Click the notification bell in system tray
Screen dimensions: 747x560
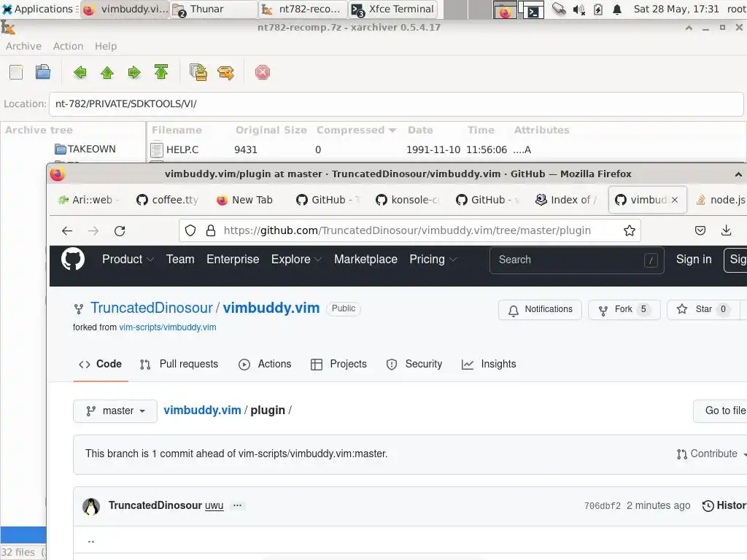(617, 9)
